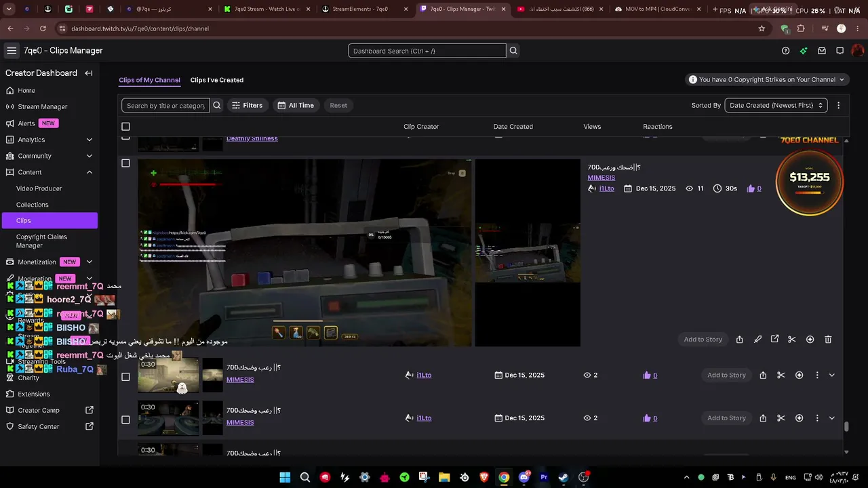Open the Filters button
868x488 pixels.
point(247,105)
